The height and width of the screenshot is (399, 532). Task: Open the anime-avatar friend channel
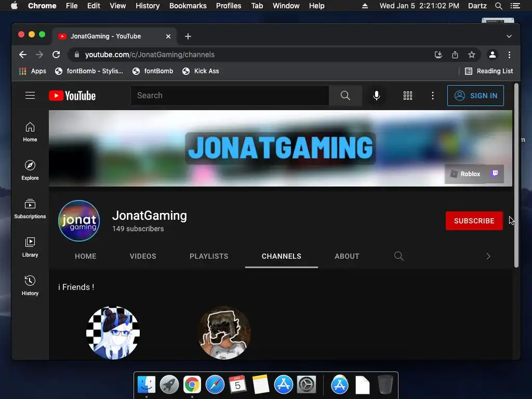pos(113,332)
